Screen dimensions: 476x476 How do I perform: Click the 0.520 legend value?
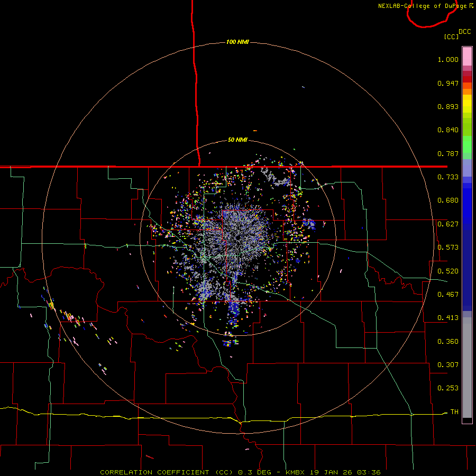click(448, 271)
